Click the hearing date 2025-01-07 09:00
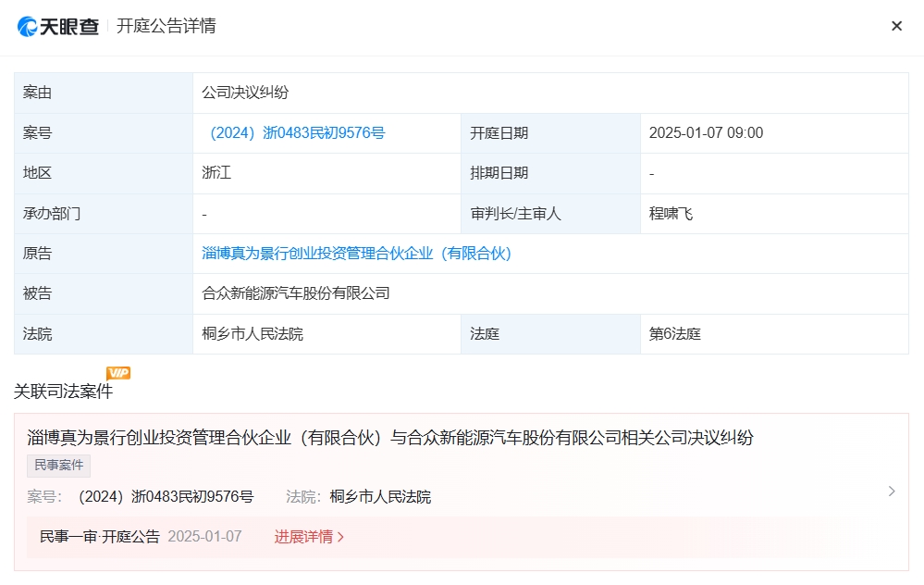This screenshot has height=585, width=924. pos(706,132)
